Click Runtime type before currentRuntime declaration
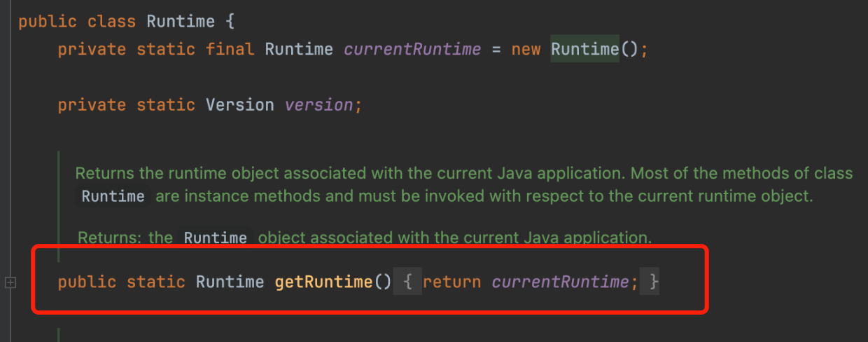 (x=299, y=49)
